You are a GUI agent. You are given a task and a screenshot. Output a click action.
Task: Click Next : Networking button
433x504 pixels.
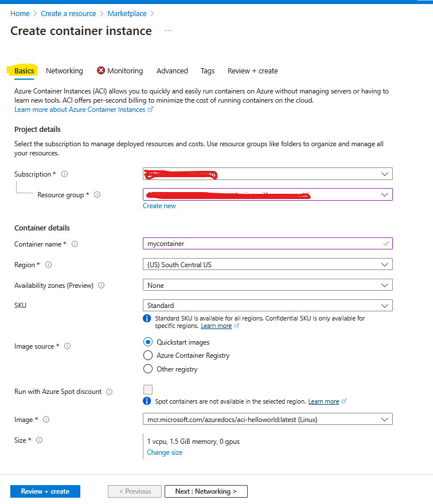[206, 491]
